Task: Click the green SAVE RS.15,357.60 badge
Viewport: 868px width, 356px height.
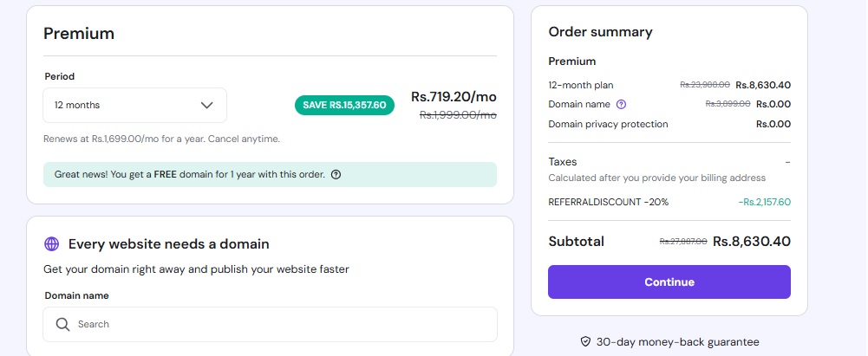Action: tap(344, 105)
